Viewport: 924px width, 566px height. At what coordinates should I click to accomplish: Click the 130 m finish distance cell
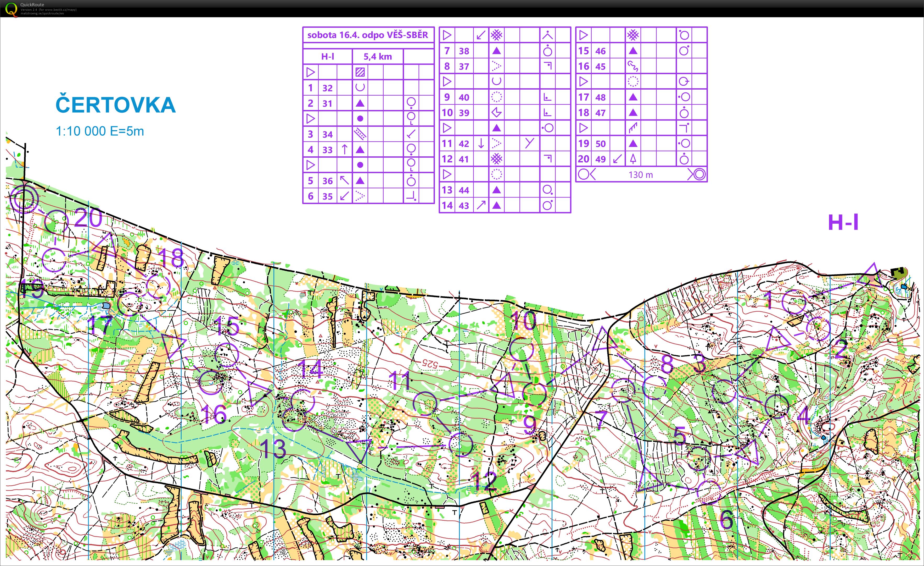point(641,175)
